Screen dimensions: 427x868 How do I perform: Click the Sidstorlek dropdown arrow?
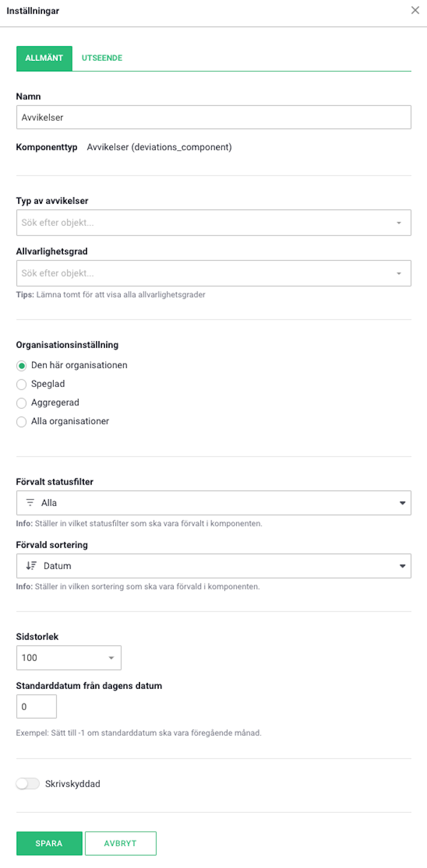112,658
